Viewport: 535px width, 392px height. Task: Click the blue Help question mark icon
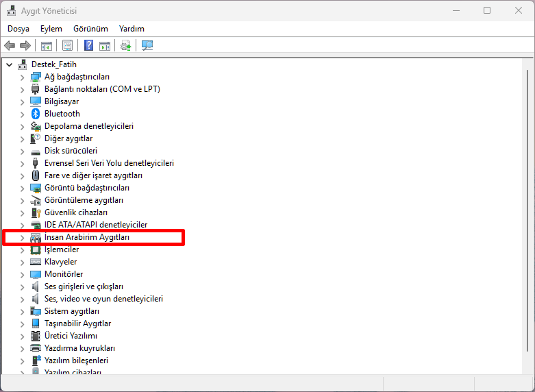pos(89,45)
